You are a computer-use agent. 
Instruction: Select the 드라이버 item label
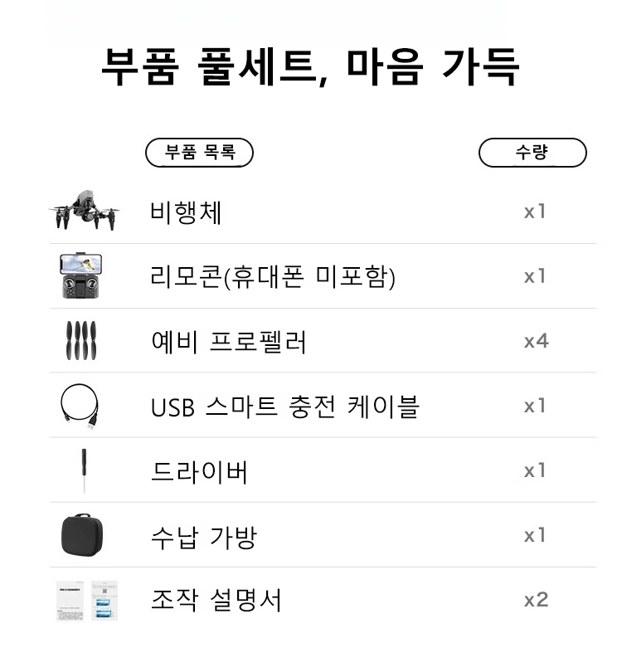click(x=199, y=472)
